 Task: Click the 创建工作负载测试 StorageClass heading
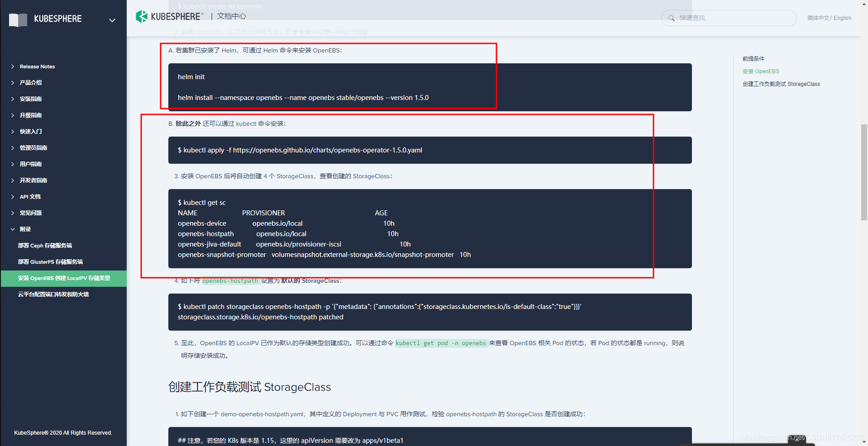pos(249,387)
